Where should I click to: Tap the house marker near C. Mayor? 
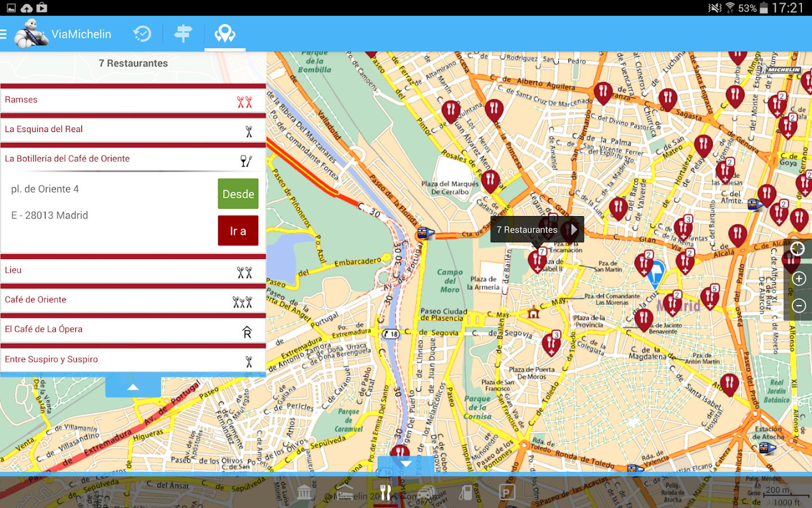533,312
